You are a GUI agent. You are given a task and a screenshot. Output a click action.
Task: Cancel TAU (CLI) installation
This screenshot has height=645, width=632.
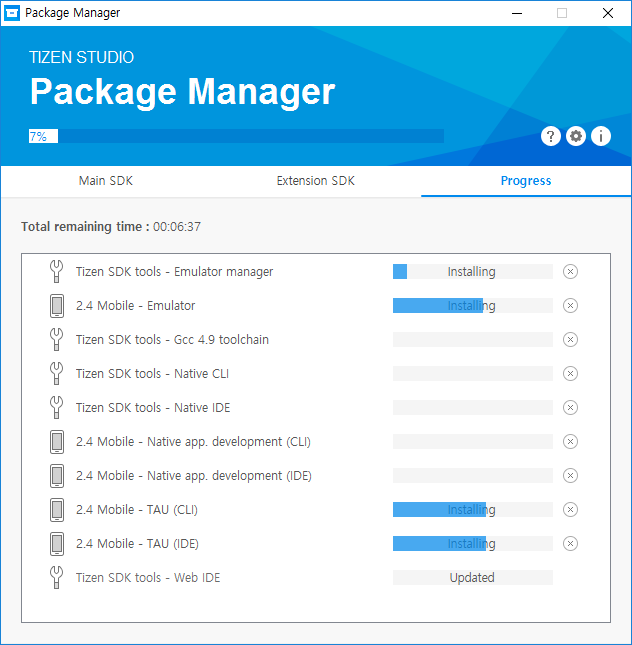click(x=570, y=510)
